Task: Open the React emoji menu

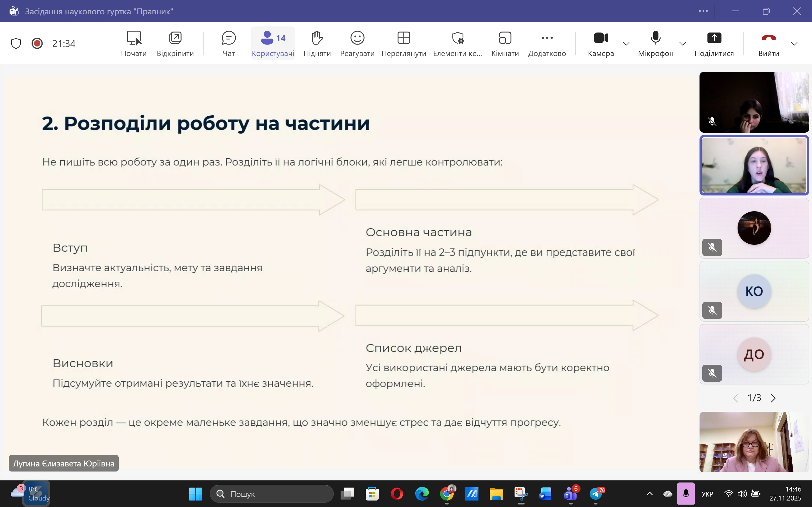Action: click(357, 43)
